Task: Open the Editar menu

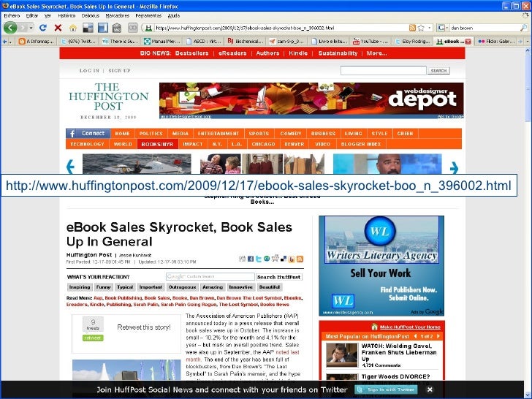Action: tap(32, 15)
